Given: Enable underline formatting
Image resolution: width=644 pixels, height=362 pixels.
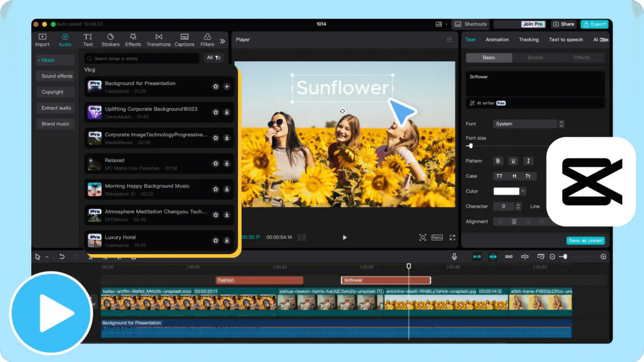Looking at the screenshot, I should 513,161.
